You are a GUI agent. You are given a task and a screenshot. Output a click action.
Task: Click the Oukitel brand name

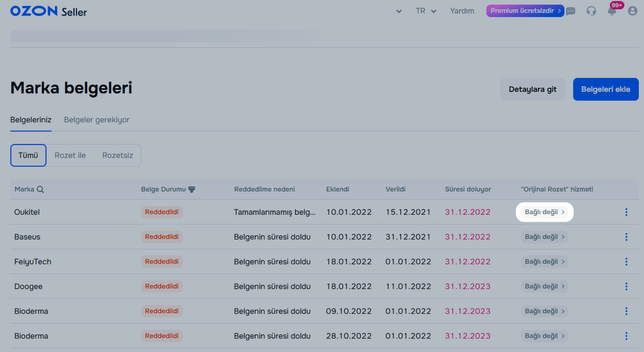[27, 212]
